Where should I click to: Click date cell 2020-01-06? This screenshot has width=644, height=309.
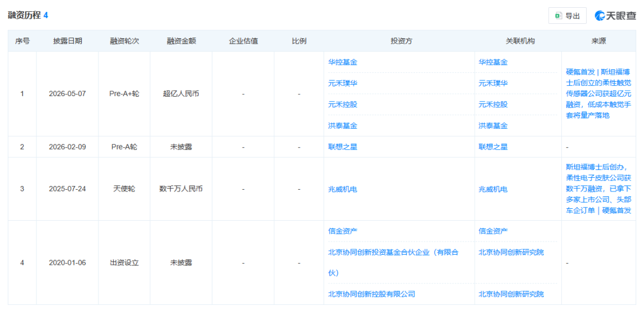pos(67,262)
